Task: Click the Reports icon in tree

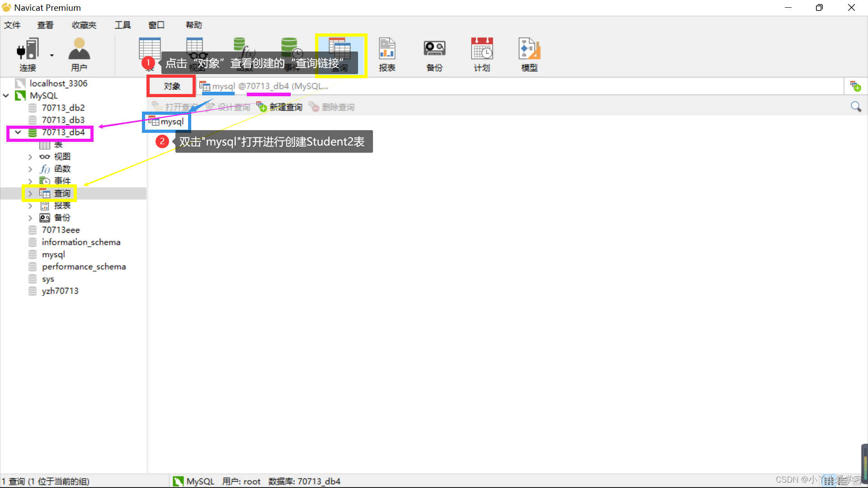Action: 45,206
